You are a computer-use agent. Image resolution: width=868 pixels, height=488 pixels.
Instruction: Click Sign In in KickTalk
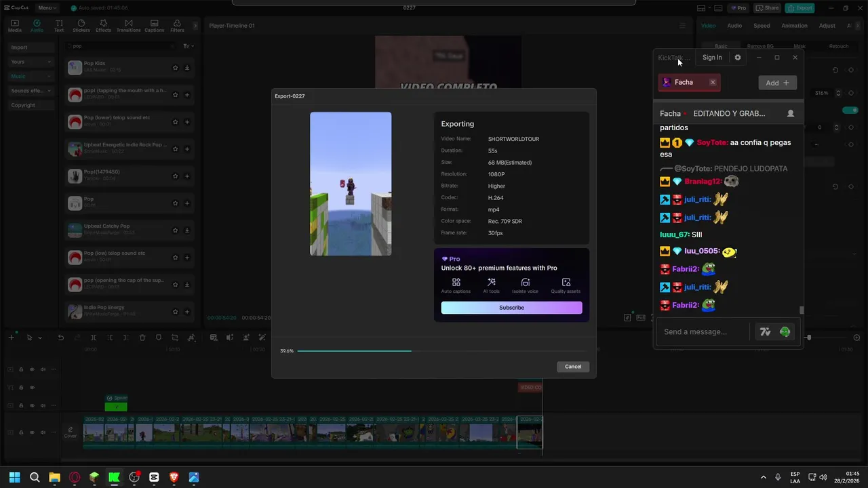[712, 58]
